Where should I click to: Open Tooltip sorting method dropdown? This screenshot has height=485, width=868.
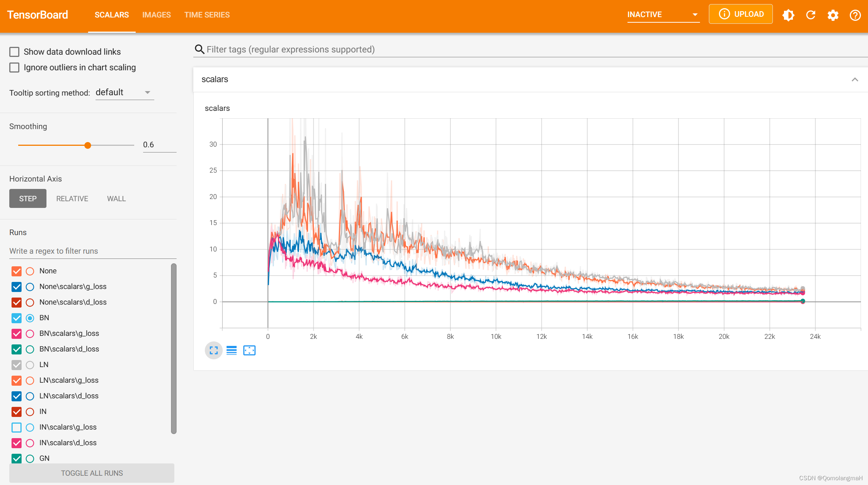(124, 93)
